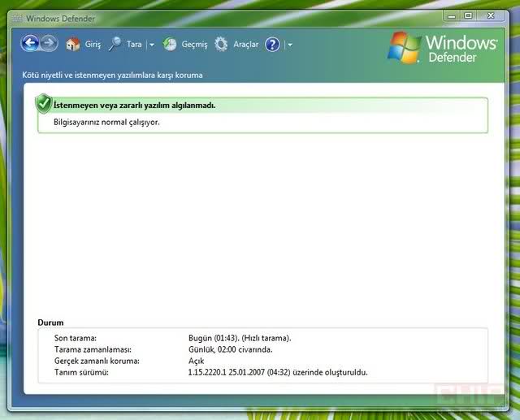Screen dimensions: 520x420
Task: Open help with the question mark icon
Action: pos(273,44)
